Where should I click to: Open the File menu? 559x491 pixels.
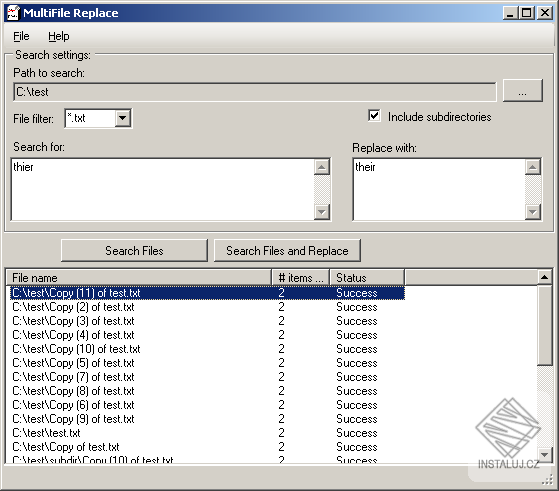(21, 36)
